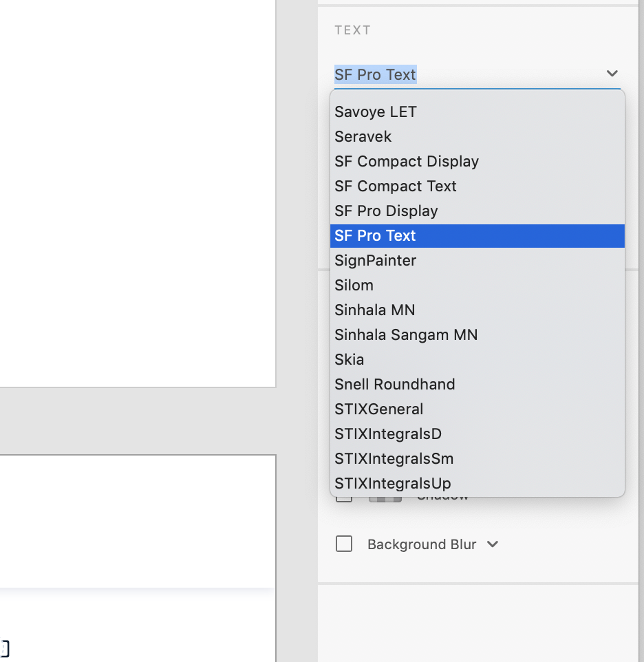Select the SignPainter font

[376, 260]
